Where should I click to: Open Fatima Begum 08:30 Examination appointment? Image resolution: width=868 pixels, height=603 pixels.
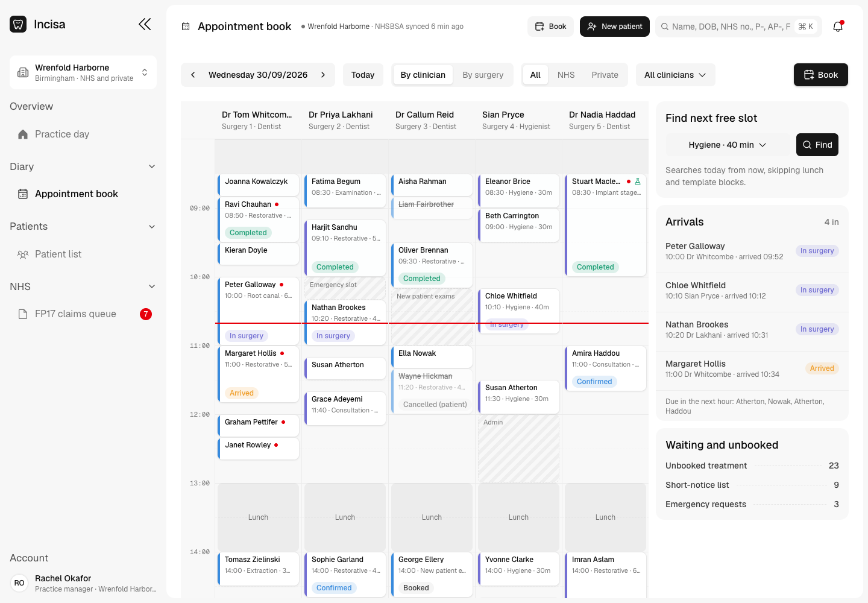coord(345,191)
